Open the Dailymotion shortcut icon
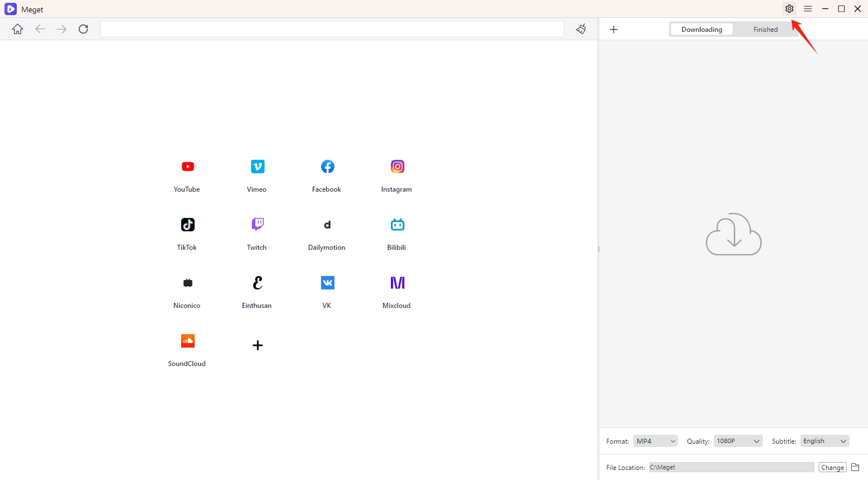The height and width of the screenshot is (480, 868). 327,225
